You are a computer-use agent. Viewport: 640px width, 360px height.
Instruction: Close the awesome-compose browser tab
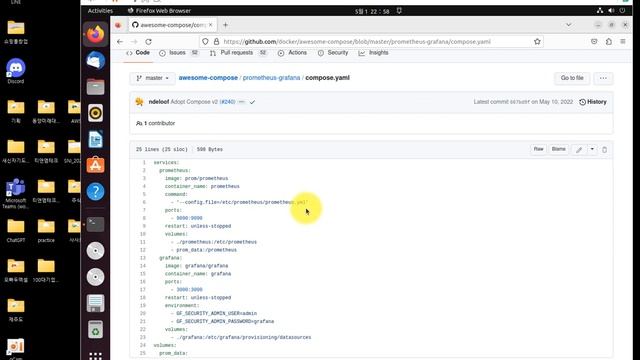(x=211, y=25)
